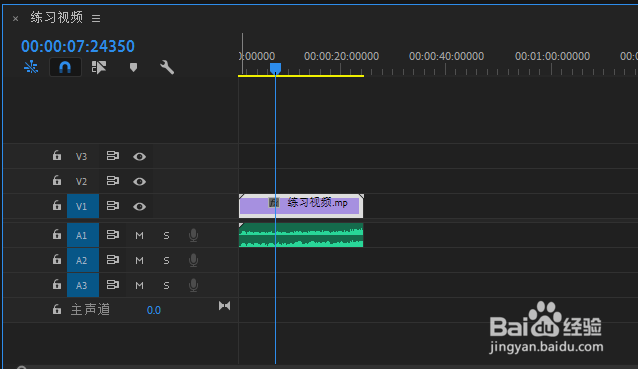
Task: Hide track V2 output with eye
Action: (x=139, y=181)
